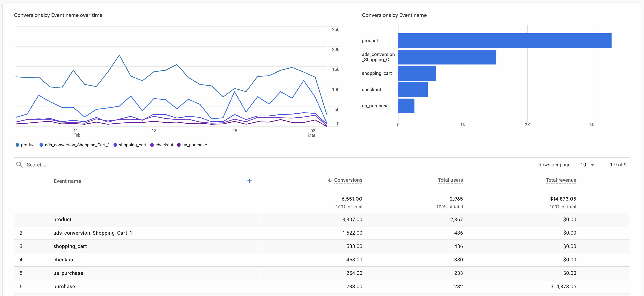Toggle ads_conversion_Shopping_Cart_1 legend entry

75,145
